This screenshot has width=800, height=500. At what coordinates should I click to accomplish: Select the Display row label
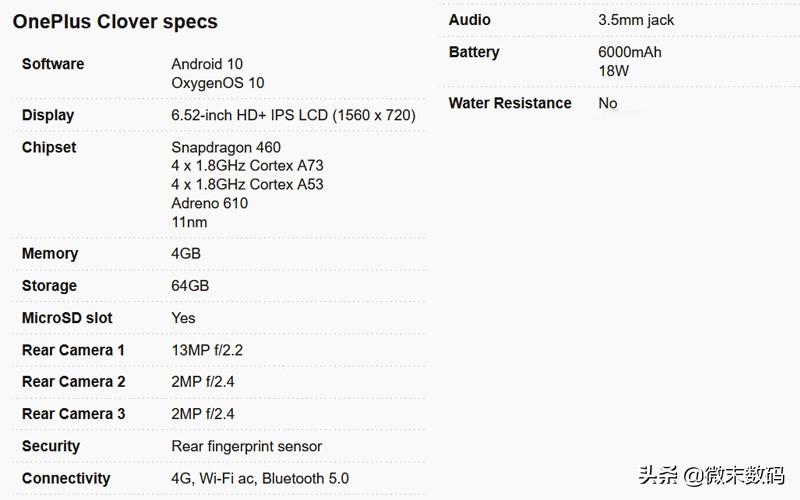click(x=48, y=115)
